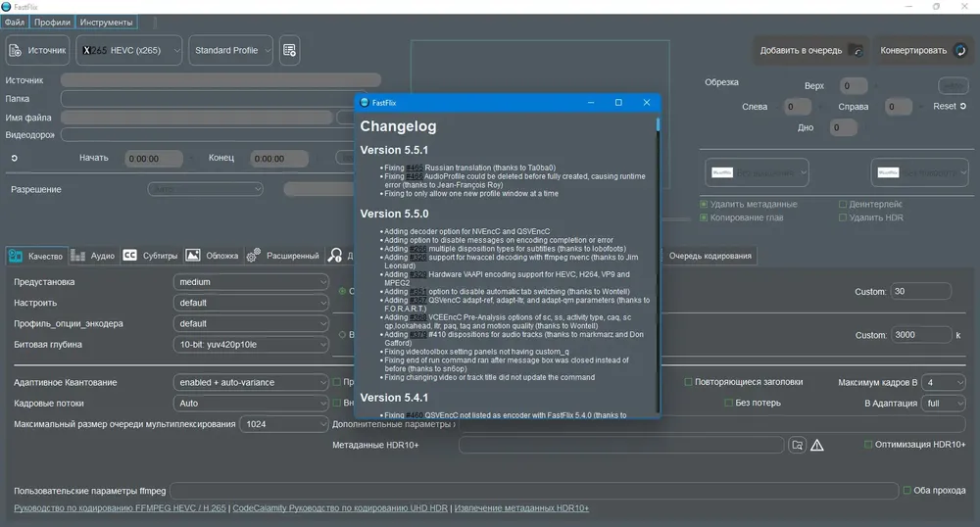This screenshot has height=527, width=980.
Task: Click the Слева crop input field
Action: tap(798, 107)
